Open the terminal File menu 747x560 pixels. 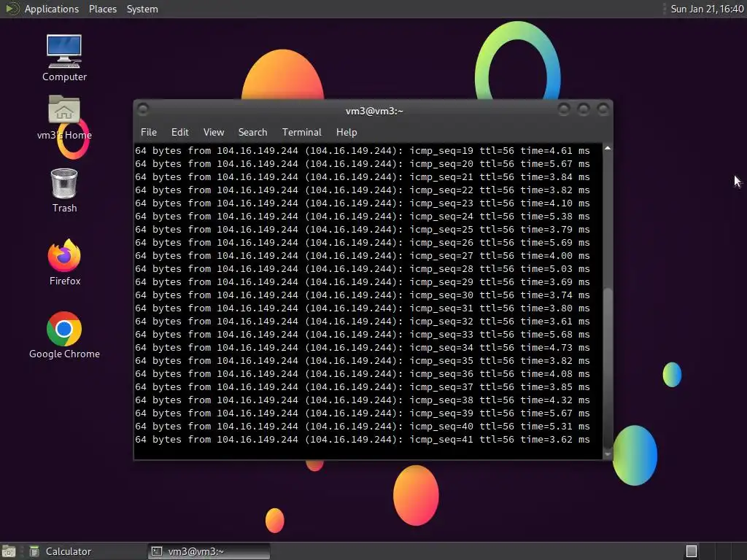(x=149, y=133)
